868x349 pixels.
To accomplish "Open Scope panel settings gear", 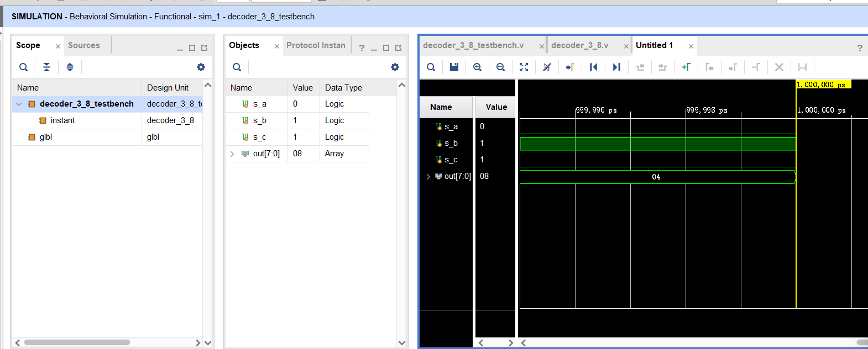I will (x=201, y=67).
